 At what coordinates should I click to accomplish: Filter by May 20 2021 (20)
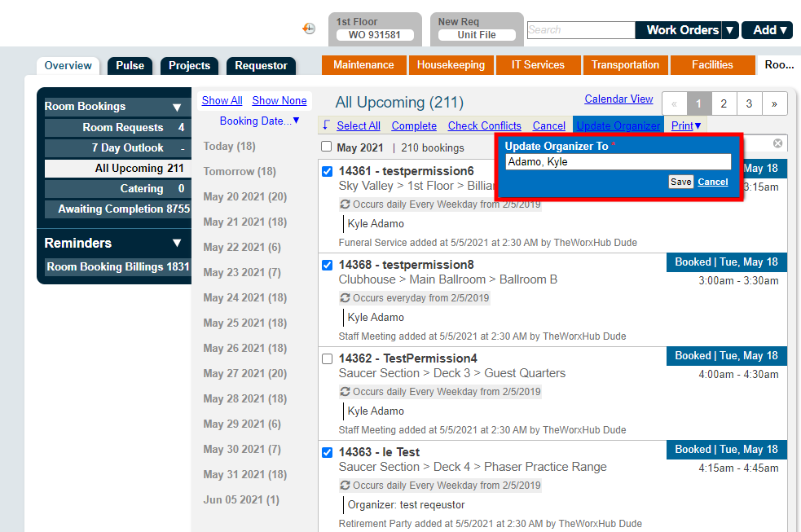[245, 197]
